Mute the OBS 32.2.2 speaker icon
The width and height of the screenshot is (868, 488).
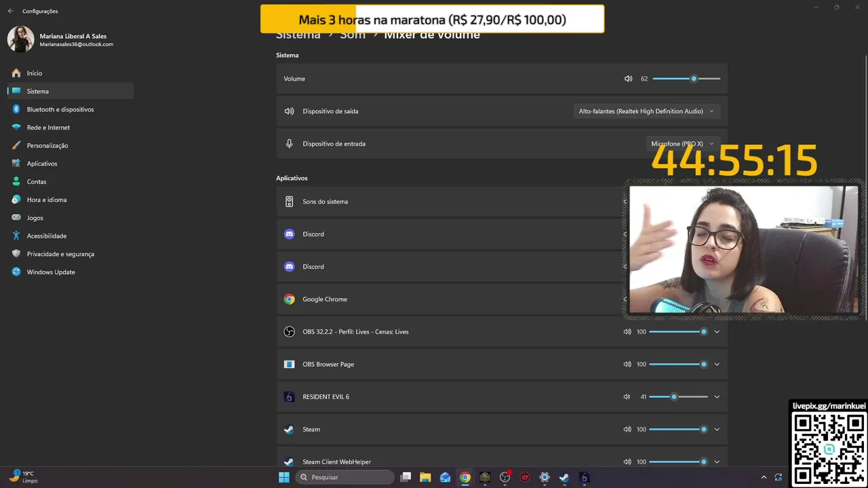627,331
